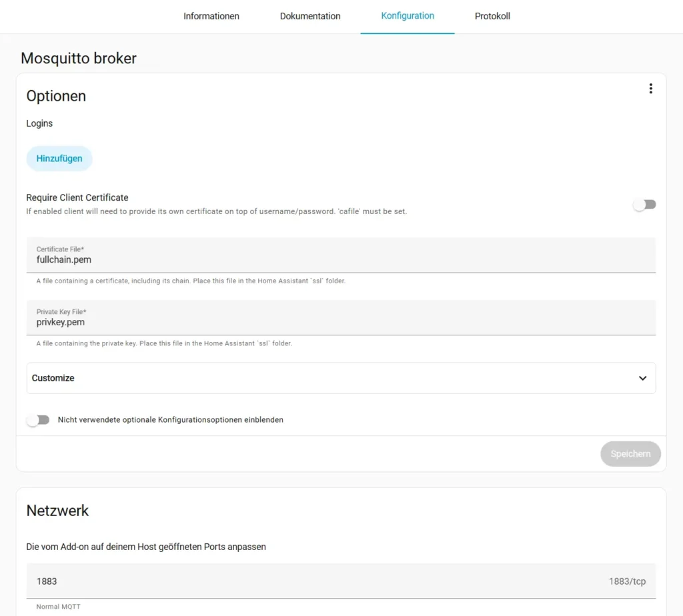Screen dimensions: 683x616
Task: Select the Konfiguration tab
Action: 408,16
